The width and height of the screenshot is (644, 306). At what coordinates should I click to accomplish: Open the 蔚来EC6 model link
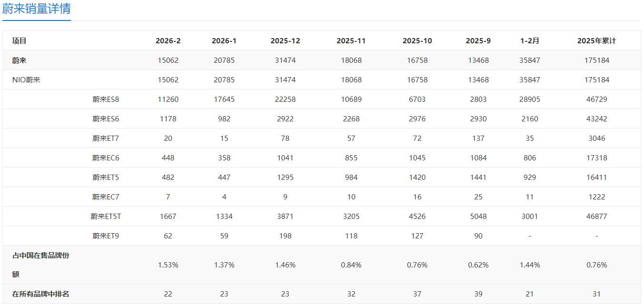tap(106, 158)
